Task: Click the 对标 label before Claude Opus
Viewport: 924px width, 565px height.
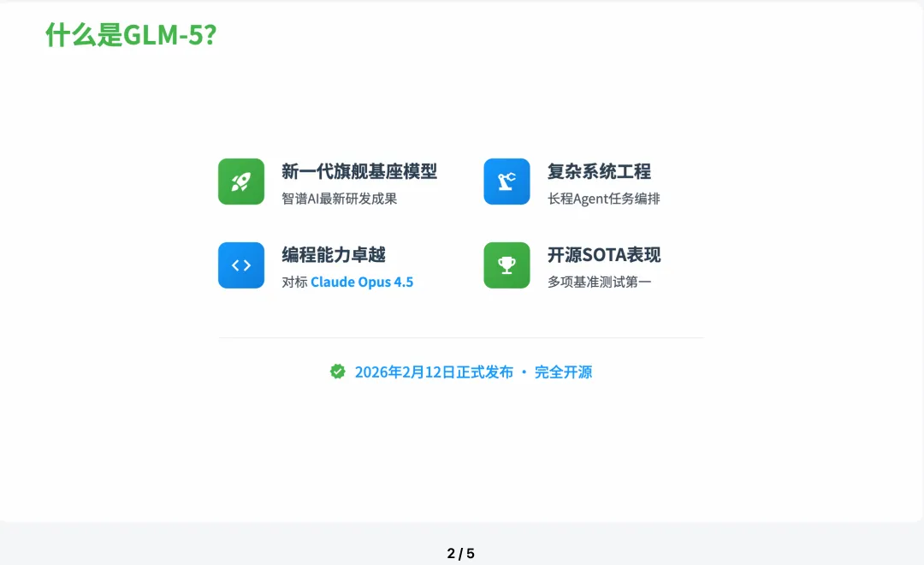Action: tap(294, 282)
